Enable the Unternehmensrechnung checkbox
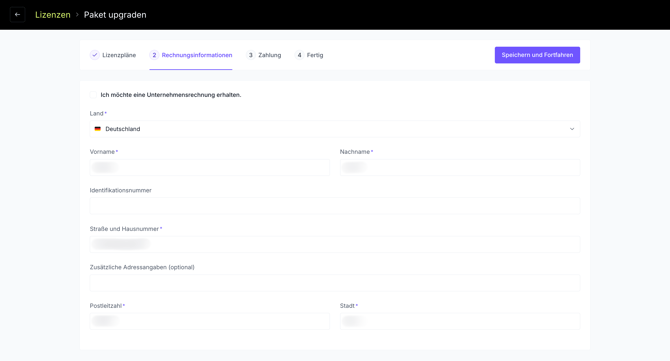 coord(93,95)
